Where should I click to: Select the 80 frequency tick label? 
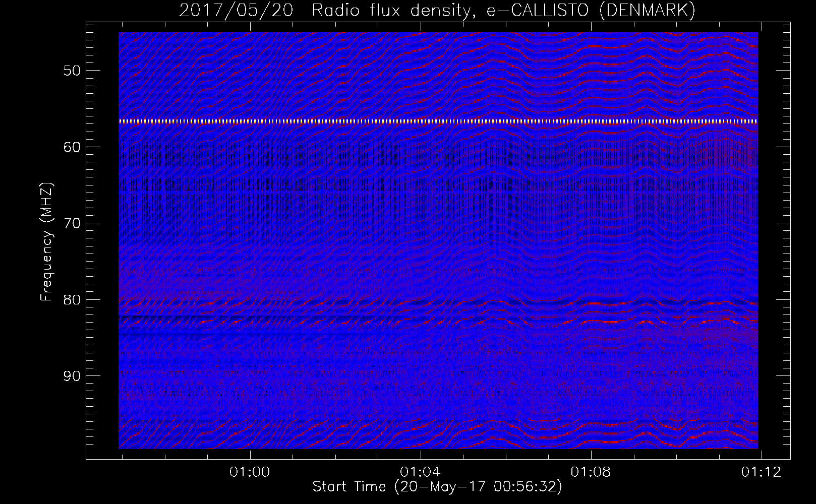tap(72, 300)
